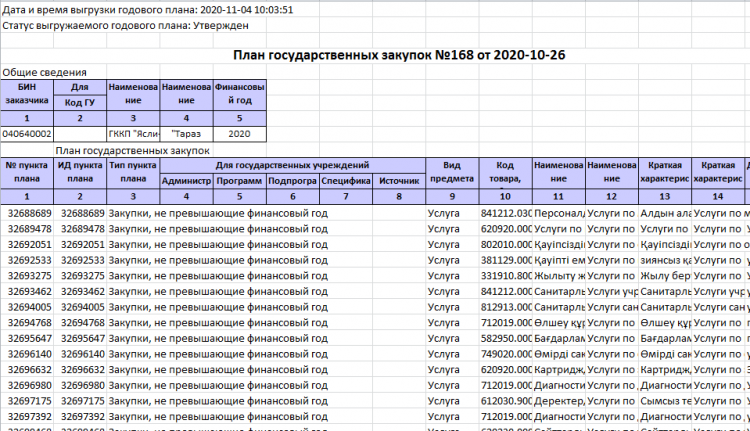Click product code '749020.000' cell
Screen dimensions: 750x431
coord(506,354)
